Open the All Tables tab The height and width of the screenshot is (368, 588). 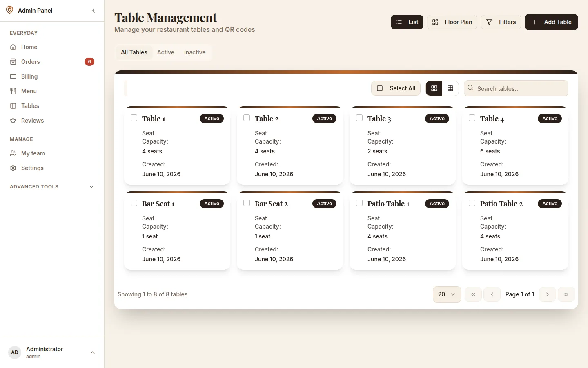click(134, 52)
